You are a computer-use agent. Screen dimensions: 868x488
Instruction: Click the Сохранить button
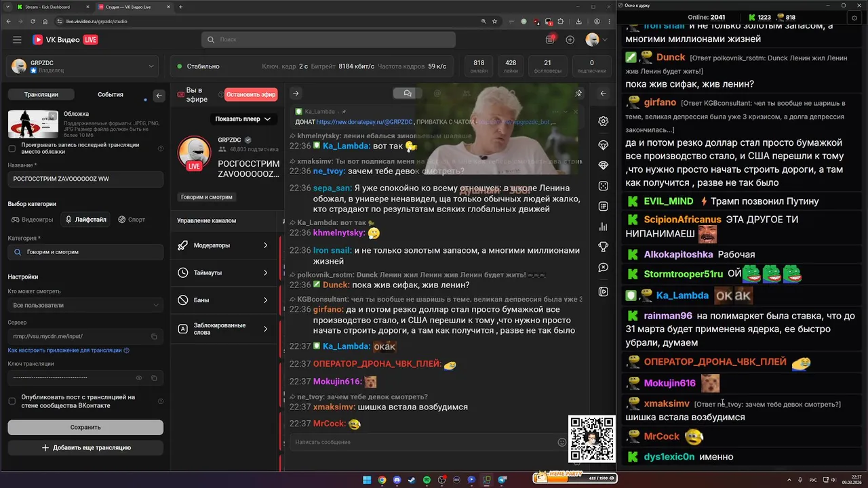(85, 427)
